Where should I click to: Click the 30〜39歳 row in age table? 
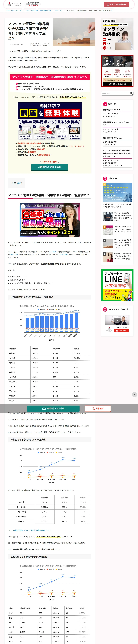coord(49,507)
